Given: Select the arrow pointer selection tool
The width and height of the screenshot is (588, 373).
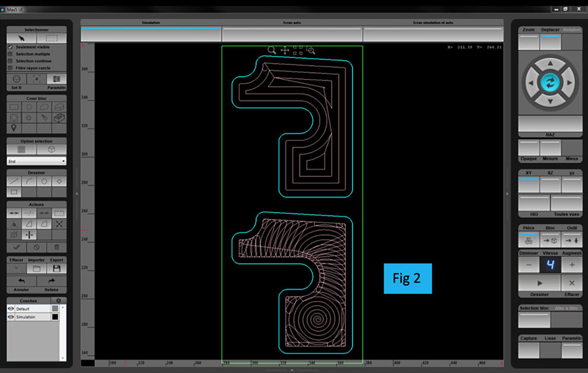Looking at the screenshot, I should coord(22,38).
